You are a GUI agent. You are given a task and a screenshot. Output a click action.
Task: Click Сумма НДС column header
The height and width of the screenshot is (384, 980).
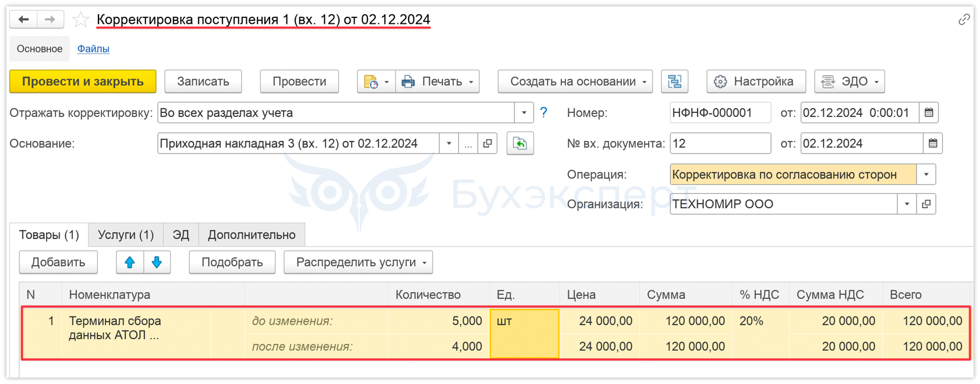pos(835,295)
